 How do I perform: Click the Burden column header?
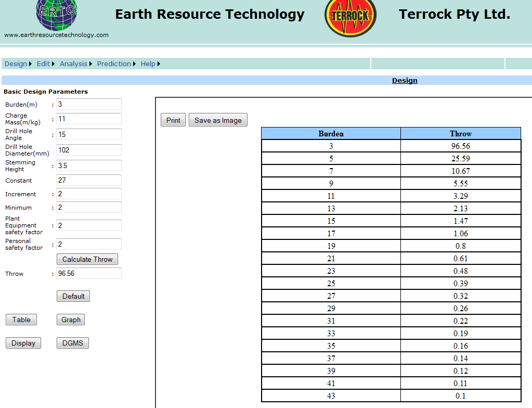[331, 133]
